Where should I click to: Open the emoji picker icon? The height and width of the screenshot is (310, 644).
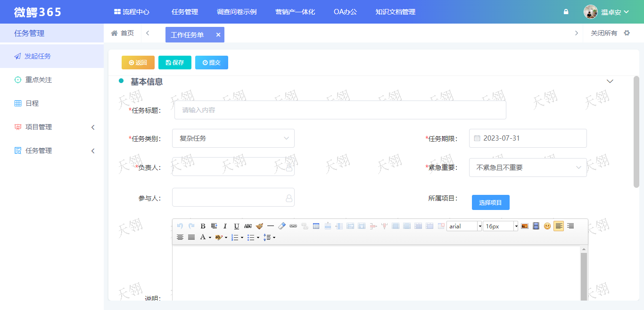click(547, 226)
